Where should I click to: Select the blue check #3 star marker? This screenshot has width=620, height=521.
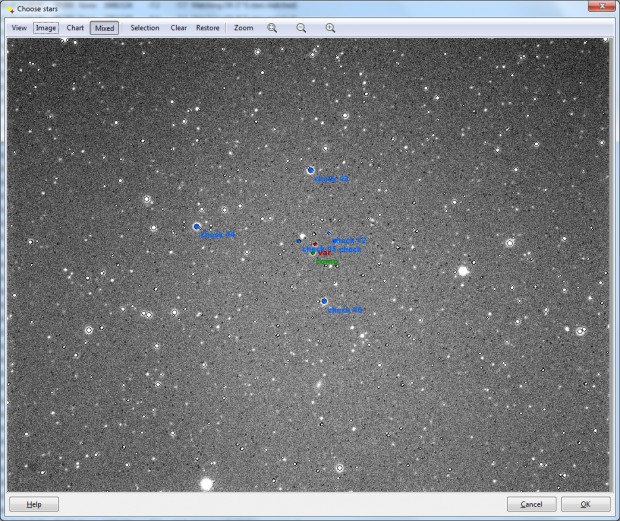pos(310,170)
